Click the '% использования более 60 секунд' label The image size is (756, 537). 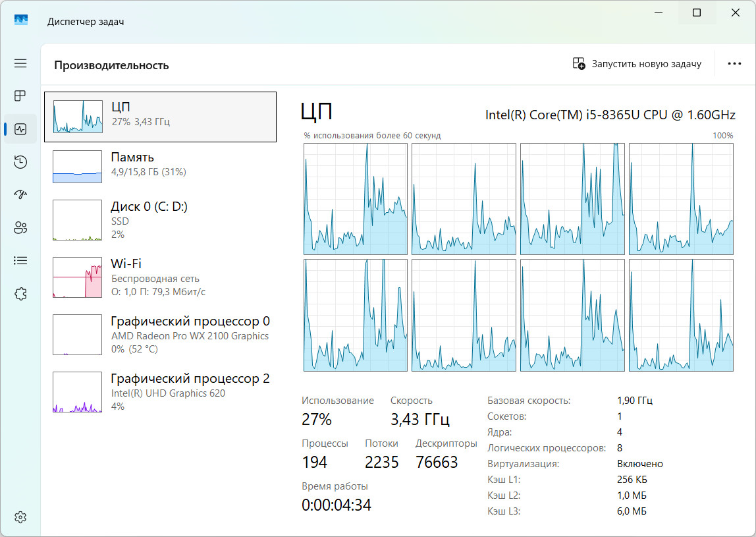pos(372,136)
